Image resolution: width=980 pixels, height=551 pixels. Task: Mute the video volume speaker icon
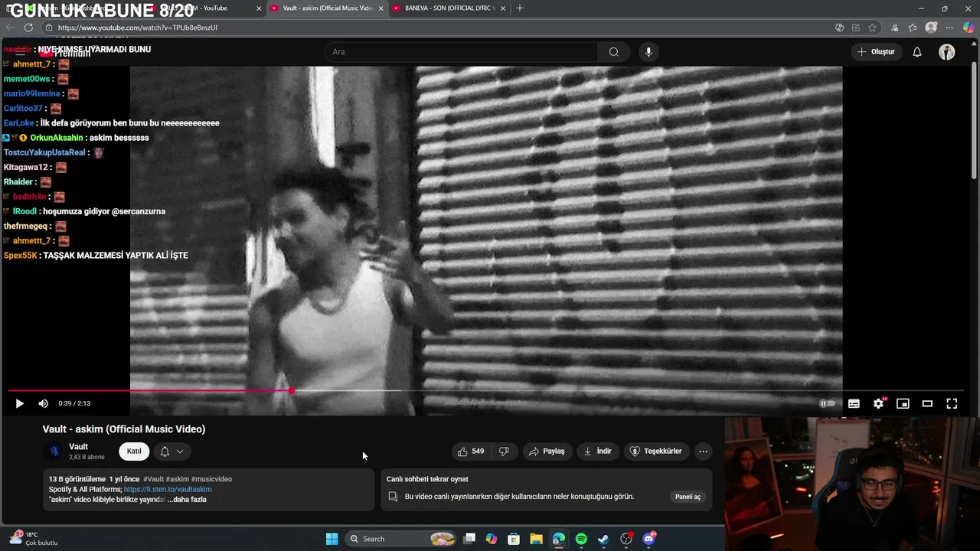point(44,403)
